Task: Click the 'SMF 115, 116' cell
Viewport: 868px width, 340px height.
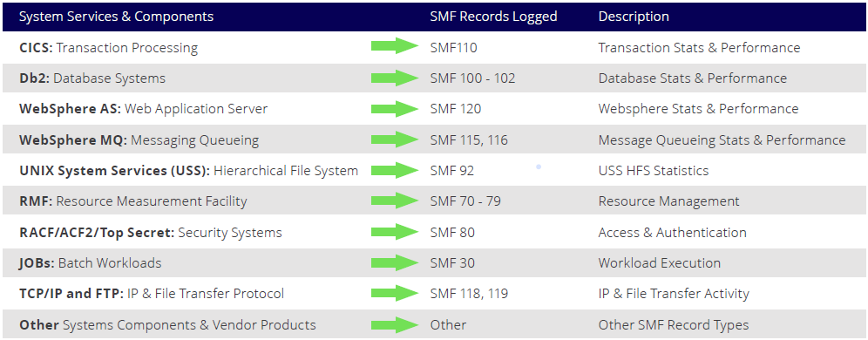Action: [x=469, y=140]
